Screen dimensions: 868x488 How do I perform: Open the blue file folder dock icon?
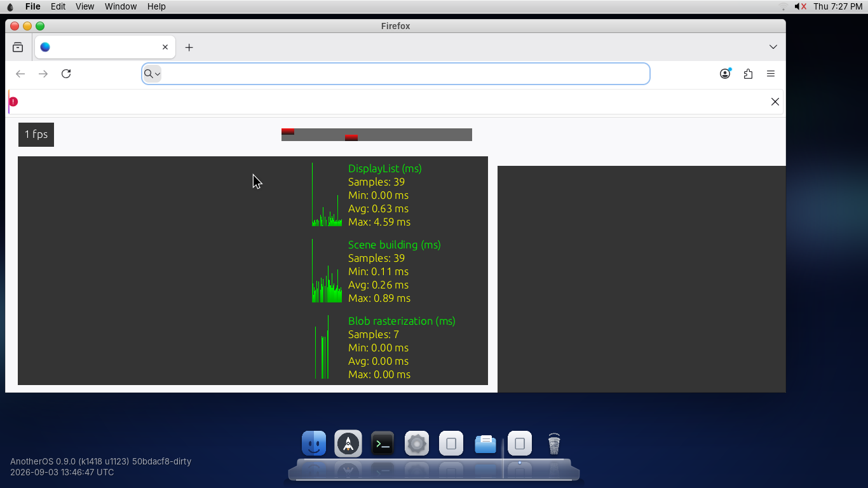click(x=485, y=444)
